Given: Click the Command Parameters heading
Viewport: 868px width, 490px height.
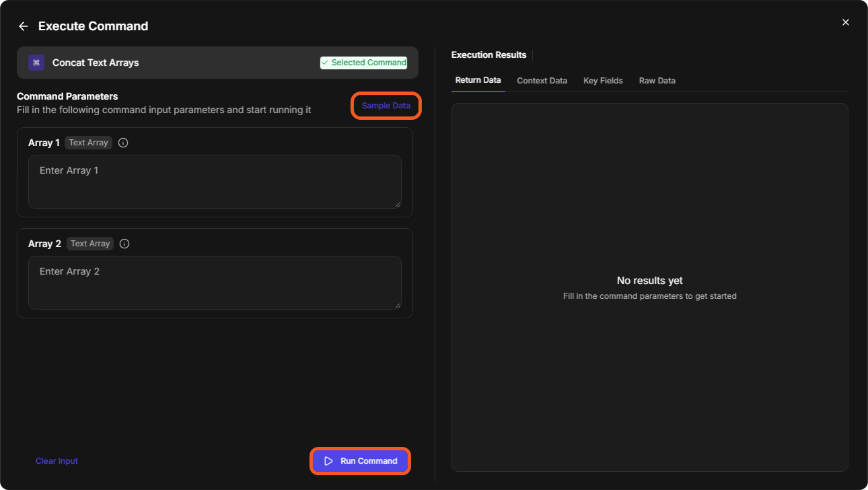Looking at the screenshot, I should point(67,96).
